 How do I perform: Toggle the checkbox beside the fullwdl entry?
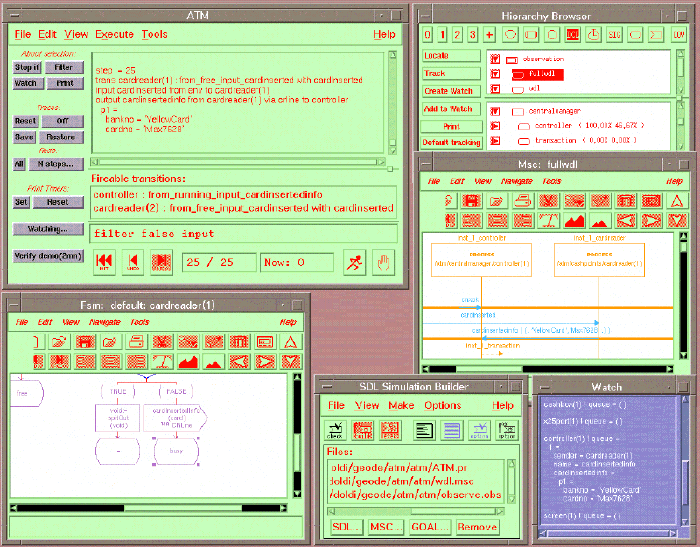pyautogui.click(x=495, y=73)
